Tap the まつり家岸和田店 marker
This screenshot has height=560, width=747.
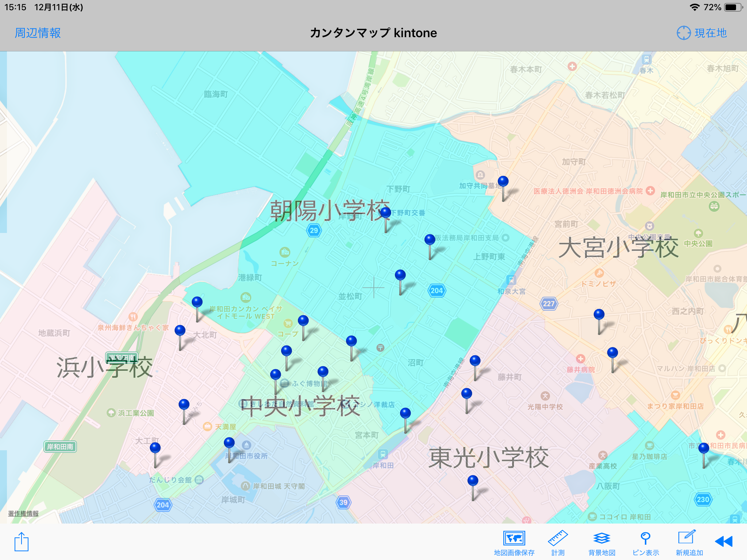676,395
